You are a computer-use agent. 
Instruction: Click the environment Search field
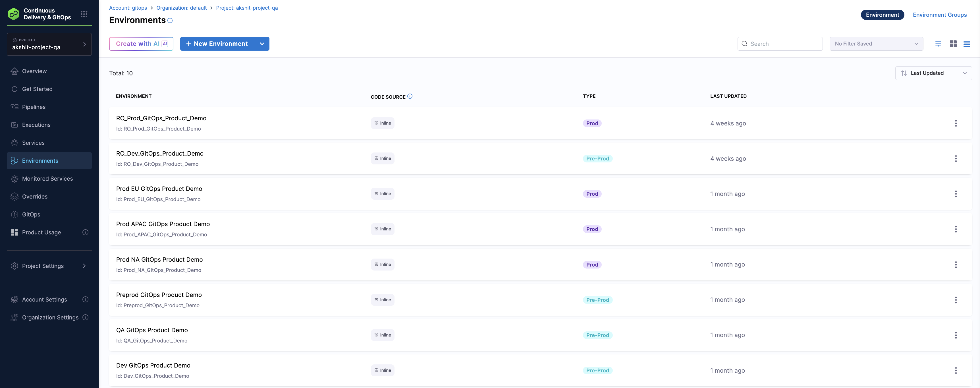(784, 44)
